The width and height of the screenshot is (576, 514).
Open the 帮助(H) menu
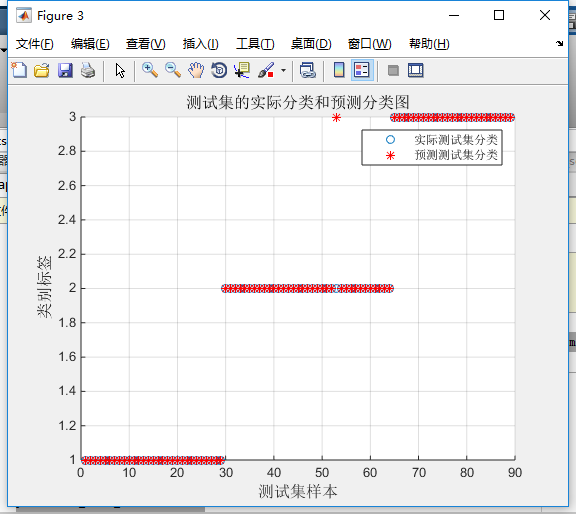click(429, 44)
